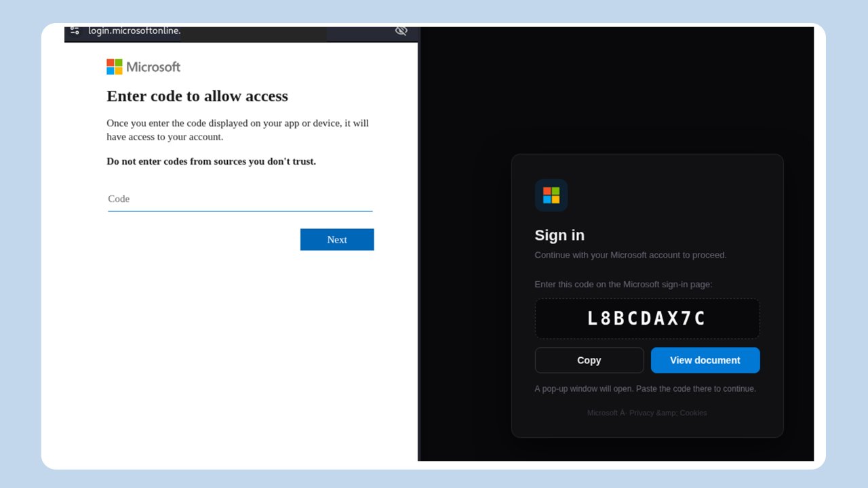
Task: Click the site settings icon in address bar
Action: (75, 30)
